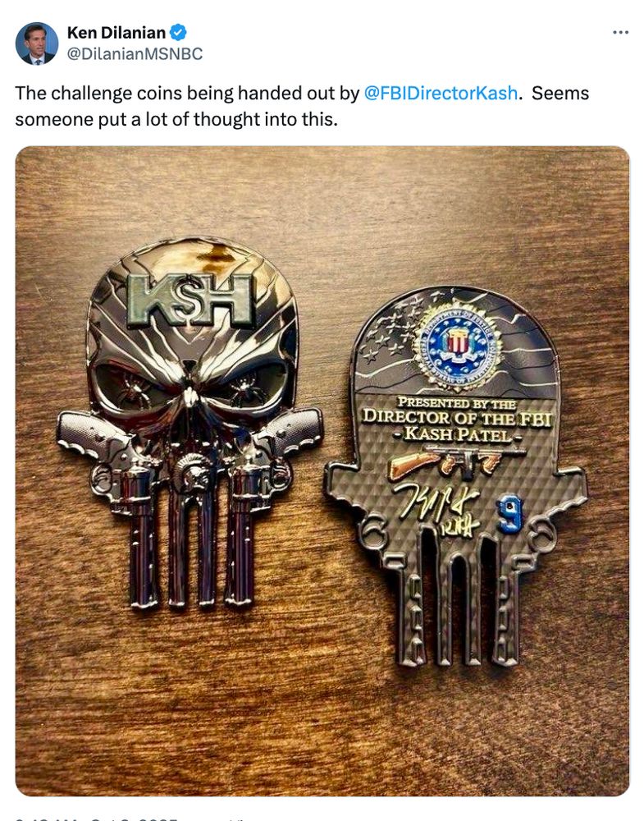Click the left skull-shaped coin in photo
Viewport: 644px width, 821px height.
tap(190, 423)
